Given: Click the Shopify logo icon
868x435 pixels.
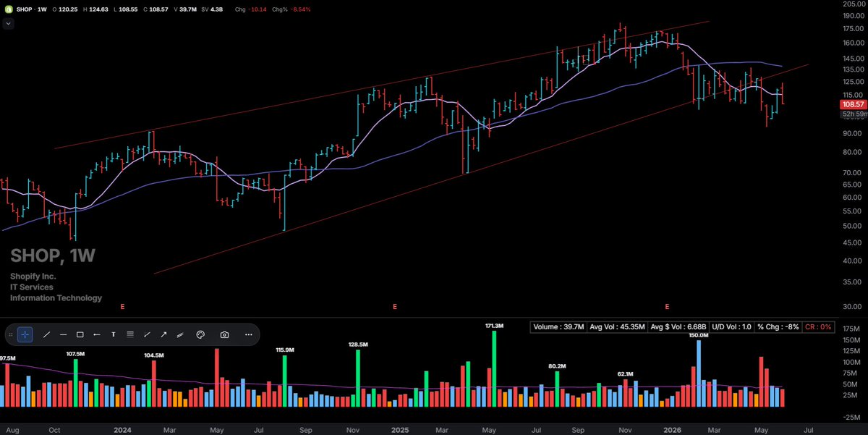Looking at the screenshot, I should pyautogui.click(x=8, y=9).
